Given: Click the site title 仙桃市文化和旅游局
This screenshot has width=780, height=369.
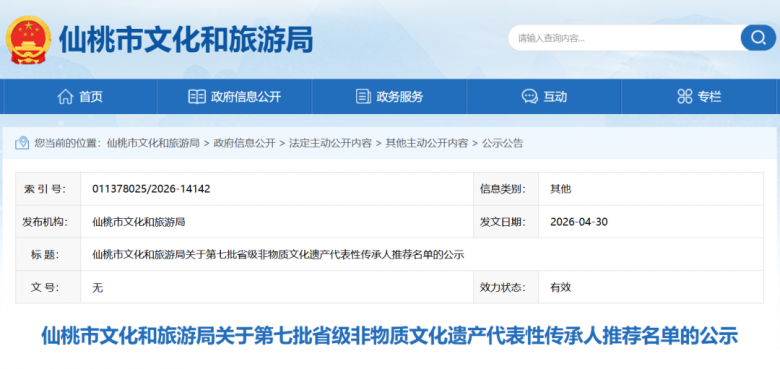Looking at the screenshot, I should tap(186, 39).
